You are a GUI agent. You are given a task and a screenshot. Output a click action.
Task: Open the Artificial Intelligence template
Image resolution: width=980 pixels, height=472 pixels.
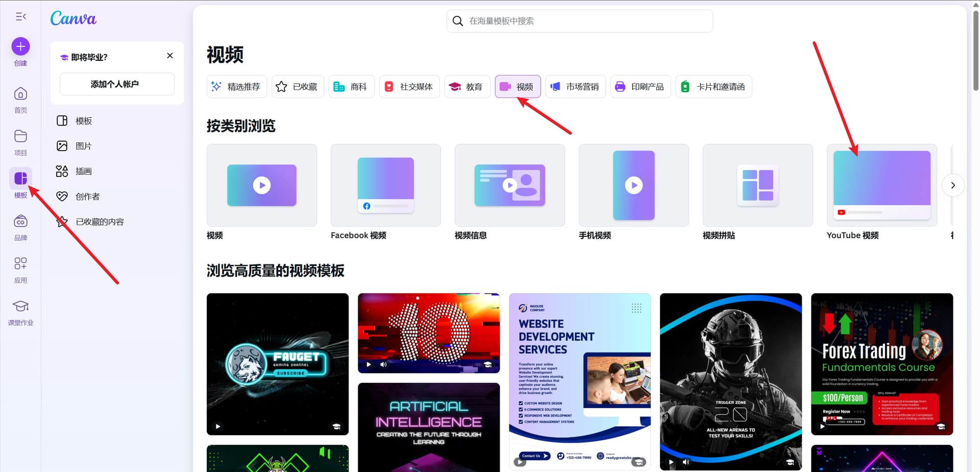pyautogui.click(x=429, y=428)
